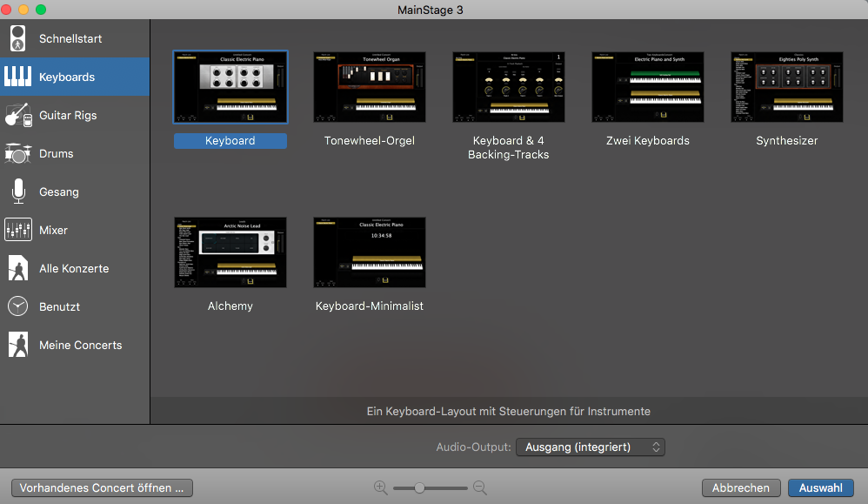Click the Drums drum-kit icon

17,153
